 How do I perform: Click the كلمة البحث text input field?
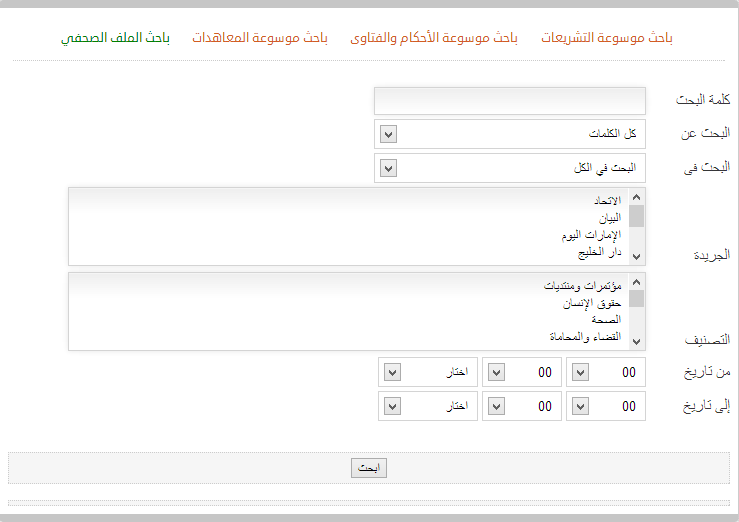(509, 101)
